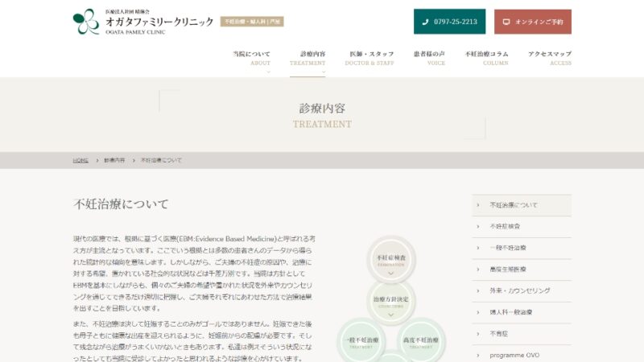The height and width of the screenshot is (362, 644).
Task: Select 不妊症検査 in the sidebar
Action: [522, 227]
